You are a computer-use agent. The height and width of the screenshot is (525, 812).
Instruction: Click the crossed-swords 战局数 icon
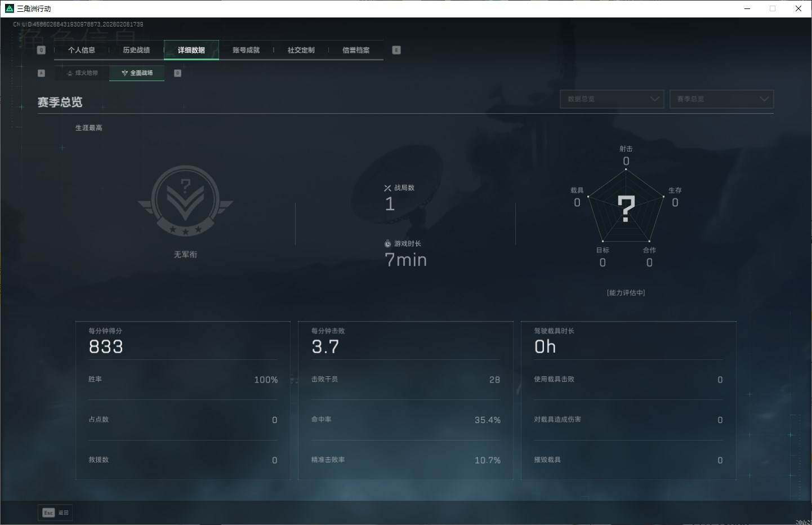click(x=387, y=188)
